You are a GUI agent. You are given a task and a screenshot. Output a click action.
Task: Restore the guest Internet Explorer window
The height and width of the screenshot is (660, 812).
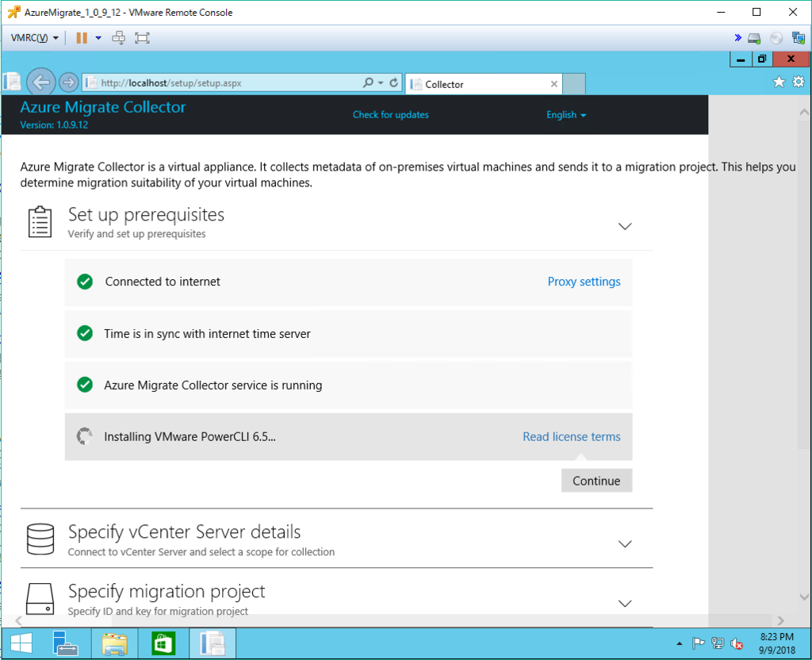coord(762,59)
